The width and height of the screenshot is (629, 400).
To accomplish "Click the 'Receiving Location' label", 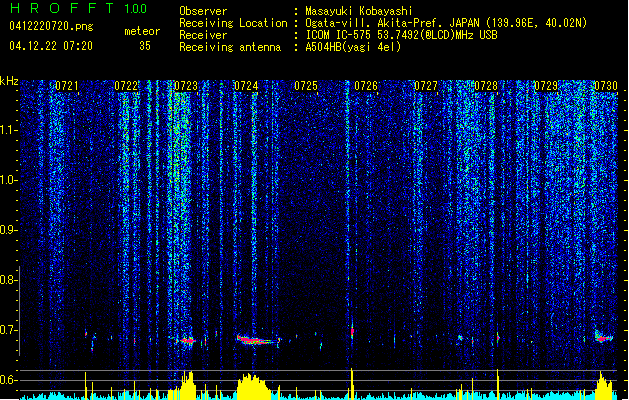I will [233, 23].
